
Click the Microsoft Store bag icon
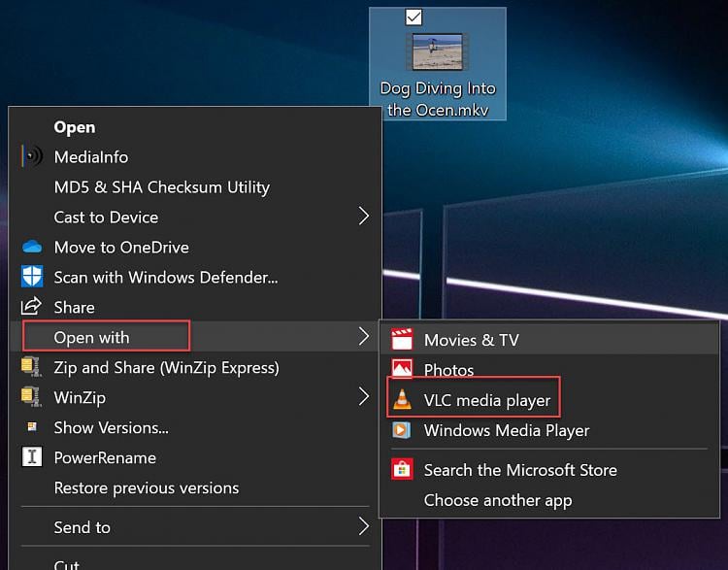(402, 469)
